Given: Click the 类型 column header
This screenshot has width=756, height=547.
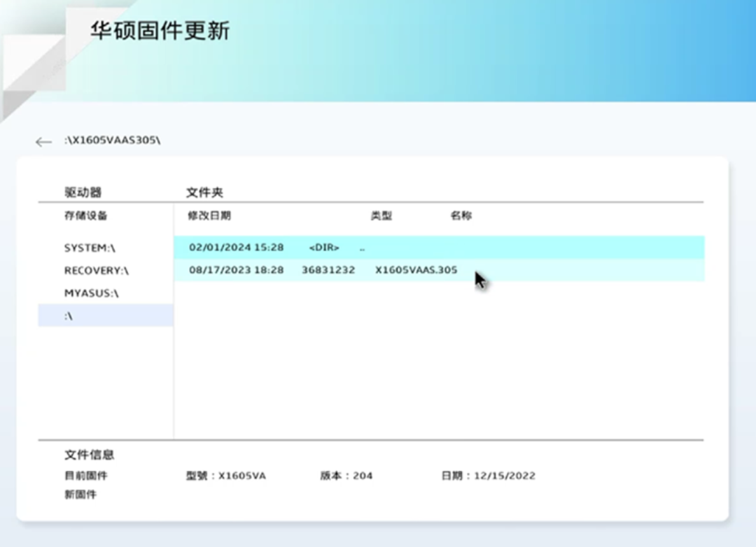Looking at the screenshot, I should (381, 215).
